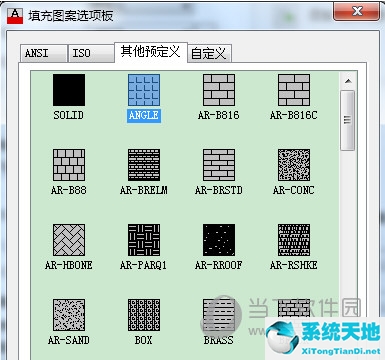Click the AR-CONC label text
The width and height of the screenshot is (385, 360).
(294, 190)
